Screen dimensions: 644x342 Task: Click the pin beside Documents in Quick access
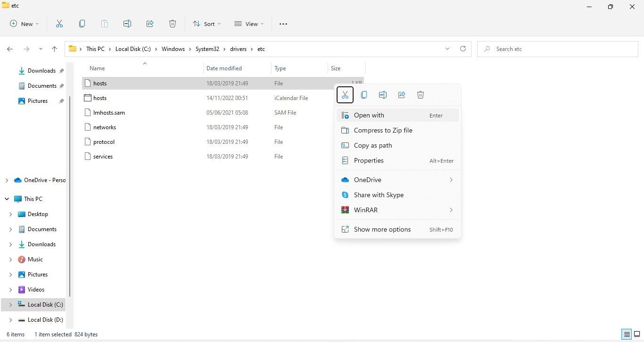61,86
